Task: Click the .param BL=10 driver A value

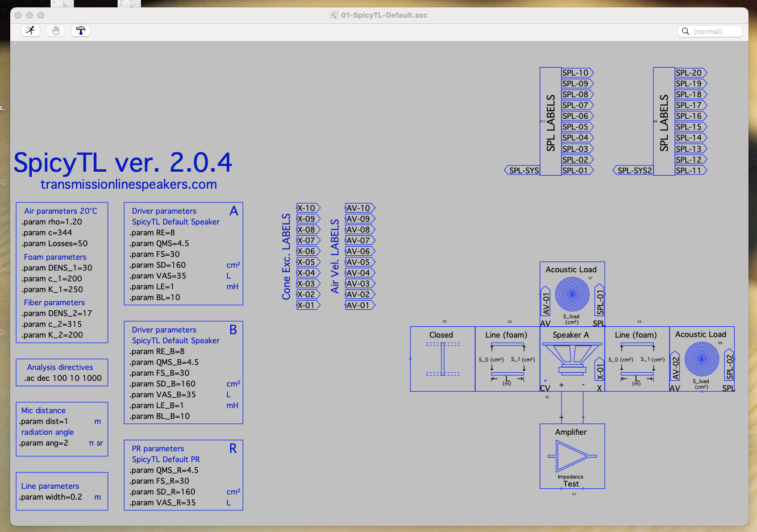Action: [x=155, y=297]
